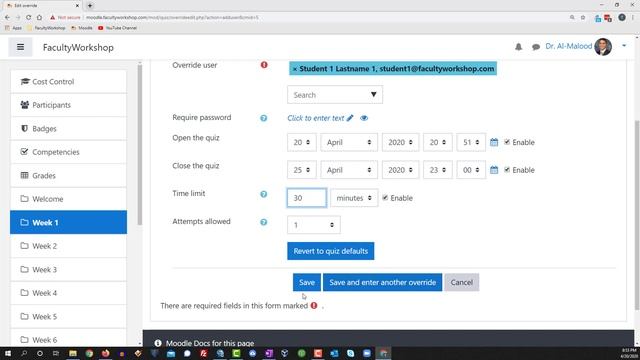Click the password edit pencil icon
640x360 pixels.
(x=350, y=118)
